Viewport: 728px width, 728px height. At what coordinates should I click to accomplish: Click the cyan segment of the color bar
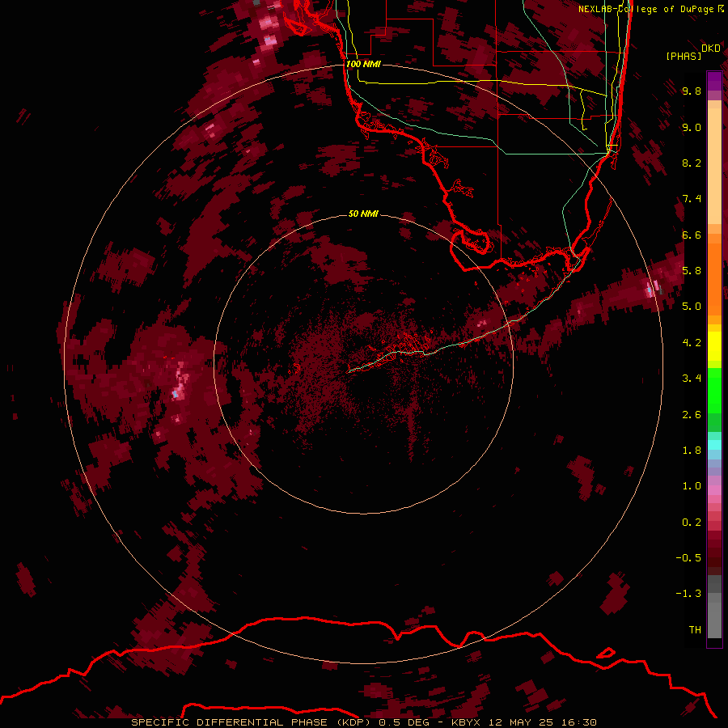click(714, 445)
